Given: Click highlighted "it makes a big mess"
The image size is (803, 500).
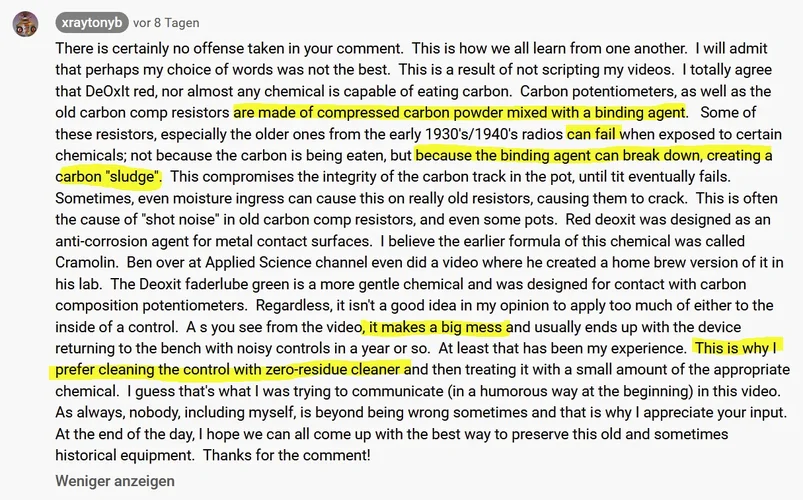Looking at the screenshot, I should [435, 327].
